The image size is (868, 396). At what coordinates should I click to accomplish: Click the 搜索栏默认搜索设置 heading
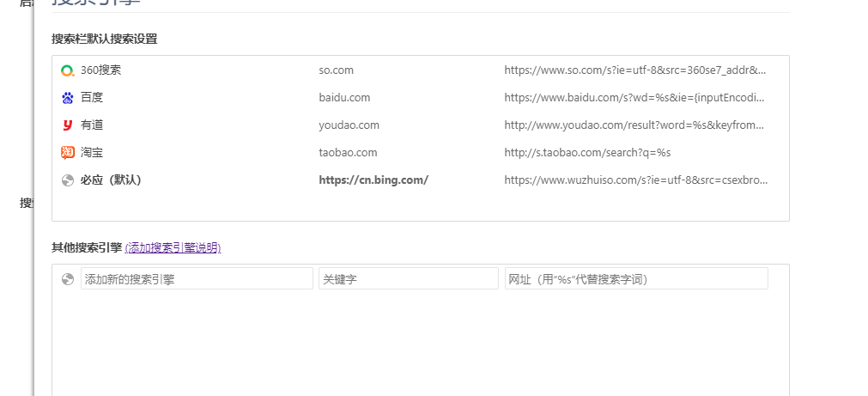click(x=105, y=39)
